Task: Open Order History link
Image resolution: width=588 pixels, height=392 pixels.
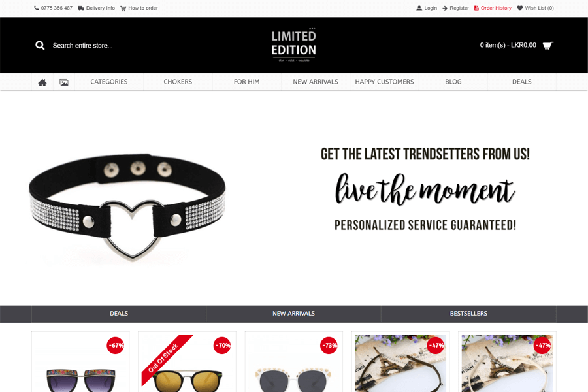Action: point(493,8)
